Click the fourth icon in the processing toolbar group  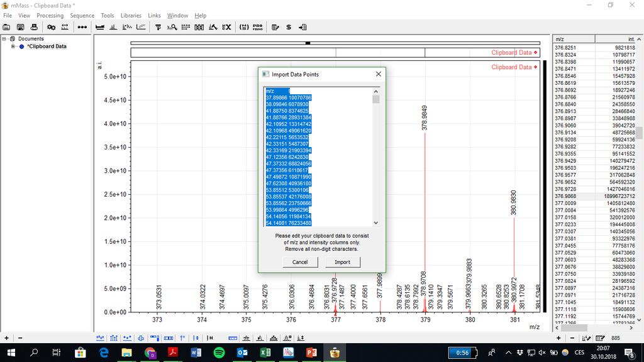tap(141, 27)
